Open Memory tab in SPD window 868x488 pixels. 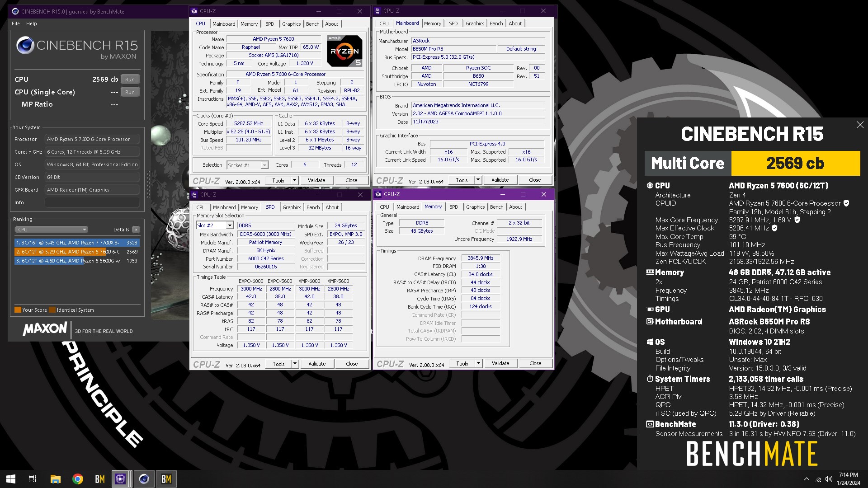click(250, 207)
